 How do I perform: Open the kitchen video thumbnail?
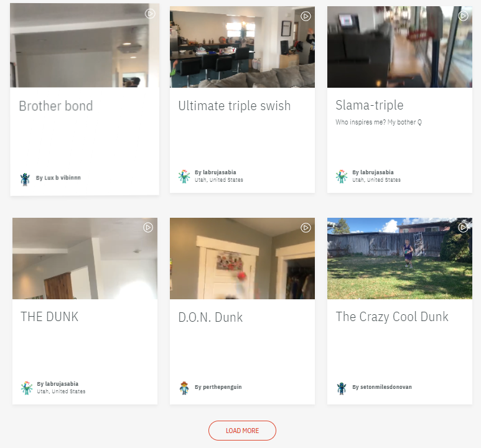pyautogui.click(x=242, y=47)
